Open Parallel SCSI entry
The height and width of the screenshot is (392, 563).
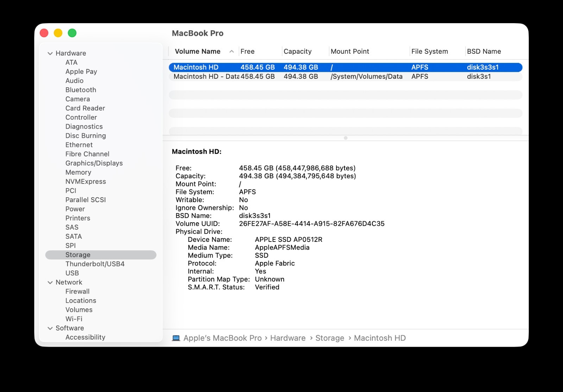coord(86,199)
